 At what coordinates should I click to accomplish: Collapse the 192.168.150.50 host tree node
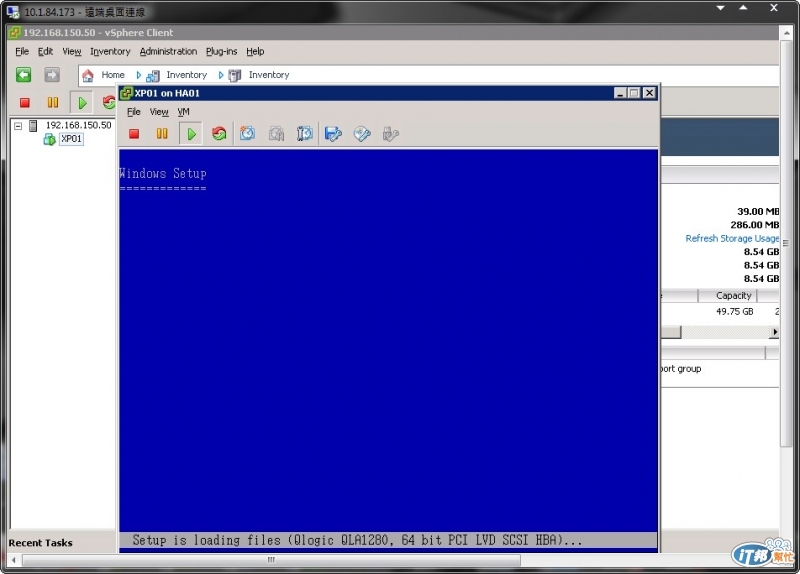point(18,126)
